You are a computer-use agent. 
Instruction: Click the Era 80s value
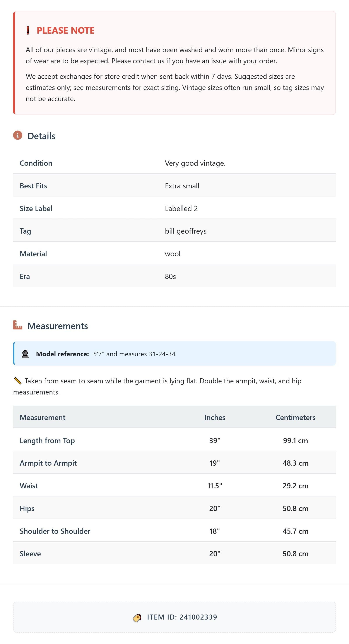[x=170, y=276]
